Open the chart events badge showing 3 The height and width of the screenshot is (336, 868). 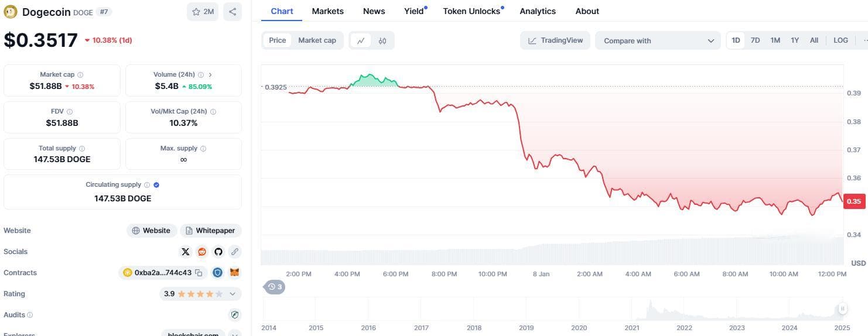(x=275, y=287)
